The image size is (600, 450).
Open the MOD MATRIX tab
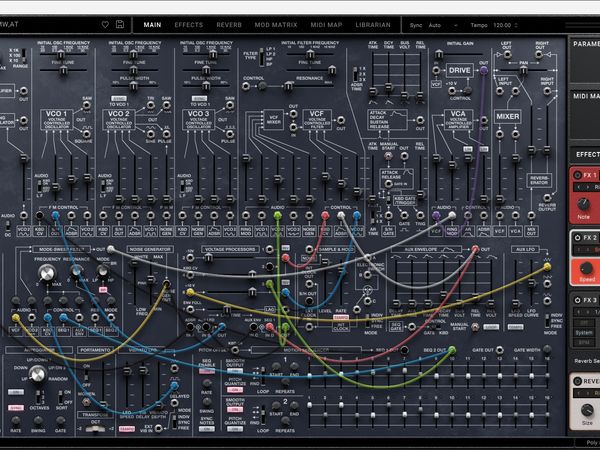point(276,25)
